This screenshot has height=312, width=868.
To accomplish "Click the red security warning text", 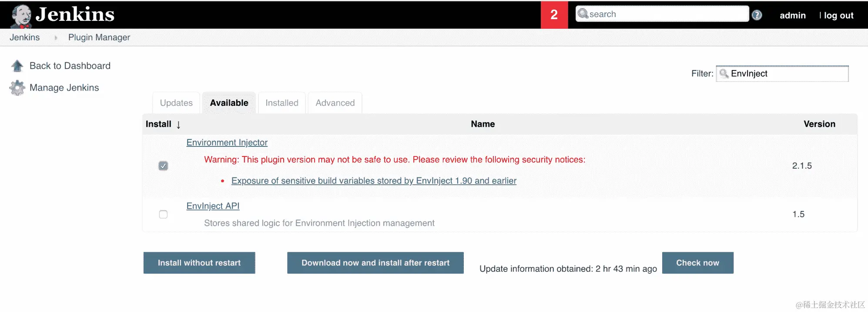I will 395,159.
